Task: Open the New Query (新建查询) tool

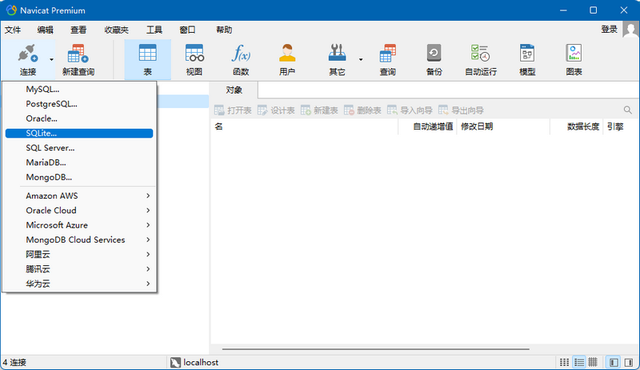Action: [x=78, y=60]
